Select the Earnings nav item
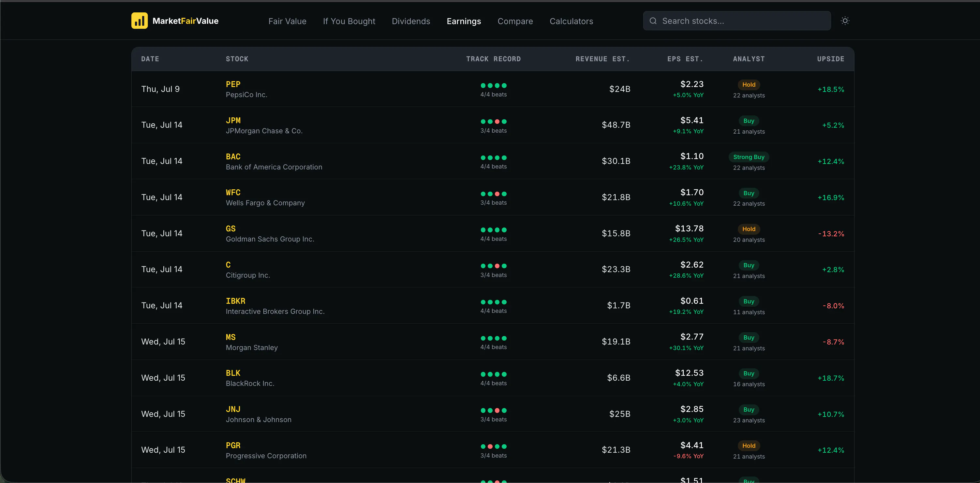Viewport: 980px width, 483px height. click(464, 21)
